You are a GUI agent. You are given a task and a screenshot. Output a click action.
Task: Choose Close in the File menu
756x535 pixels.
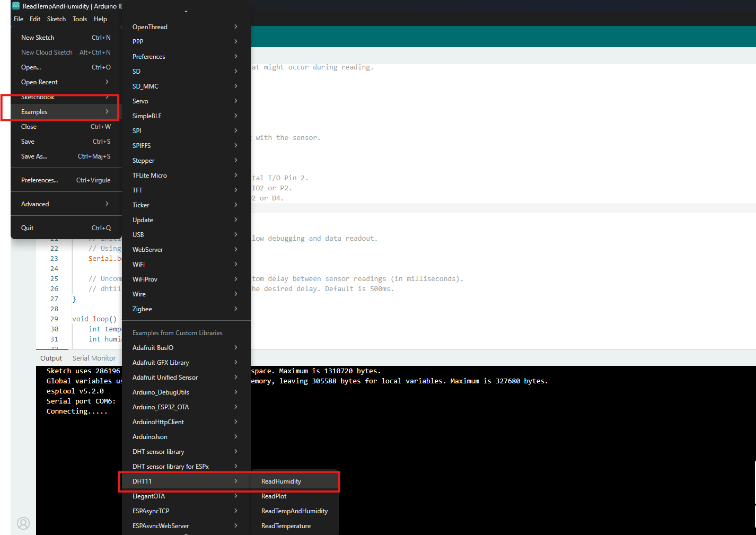[x=66, y=127]
